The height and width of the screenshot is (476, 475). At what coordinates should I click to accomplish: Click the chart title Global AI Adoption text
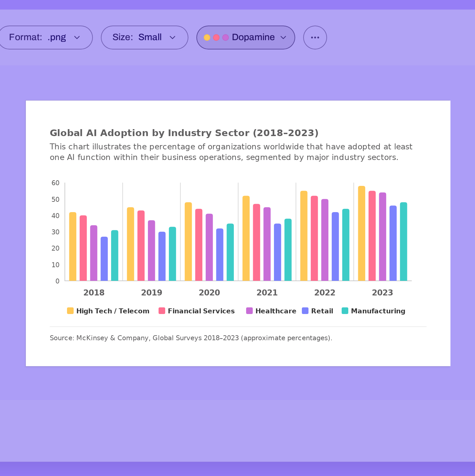[184, 133]
